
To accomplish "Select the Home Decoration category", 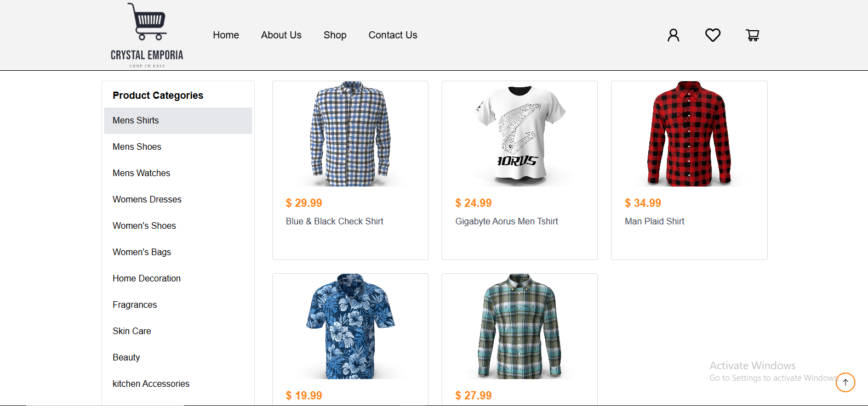I will coord(178,279).
